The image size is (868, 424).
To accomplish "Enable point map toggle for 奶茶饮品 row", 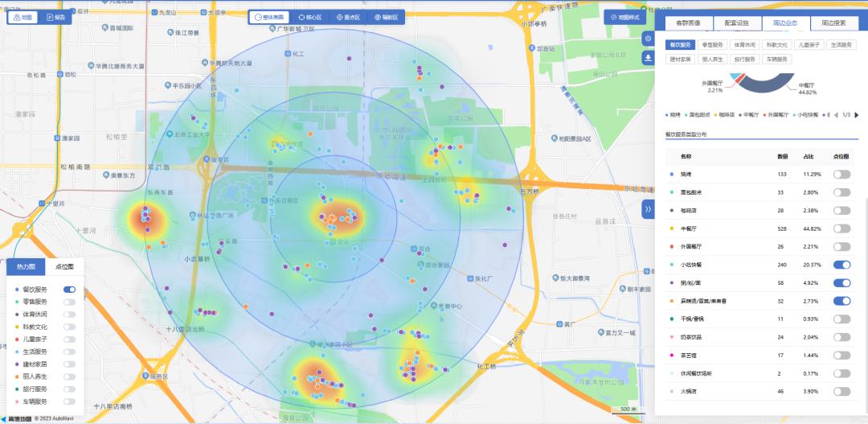I will pyautogui.click(x=842, y=337).
